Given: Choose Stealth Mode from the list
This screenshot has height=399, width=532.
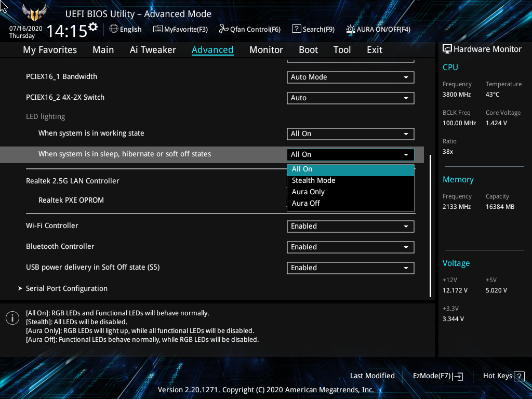Looking at the screenshot, I should 351,180.
